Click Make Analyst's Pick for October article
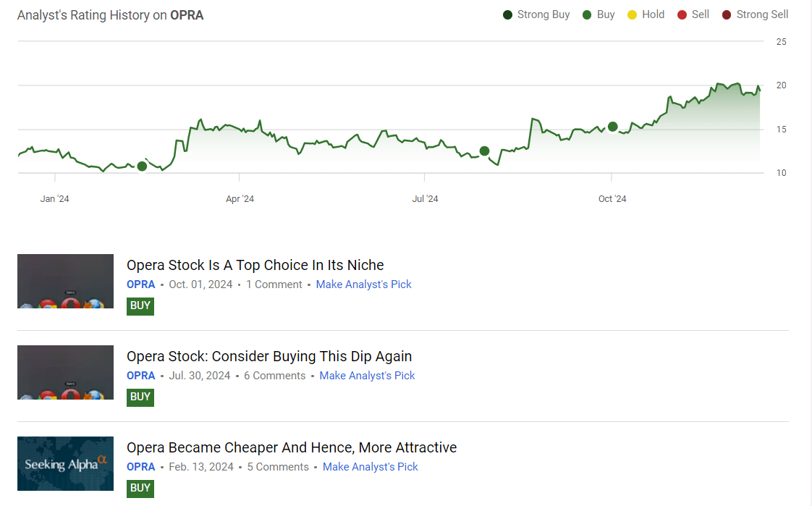Viewport: 812px width, 506px height. 363,284
